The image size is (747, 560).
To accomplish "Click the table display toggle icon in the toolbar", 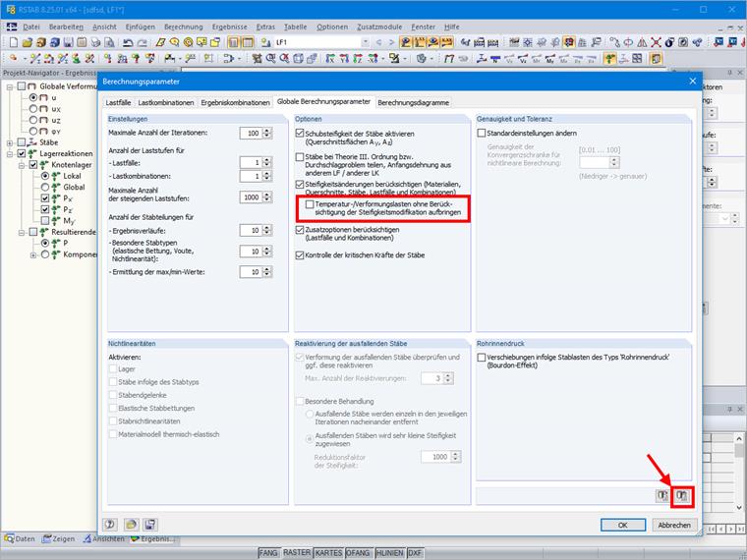I will [248, 42].
